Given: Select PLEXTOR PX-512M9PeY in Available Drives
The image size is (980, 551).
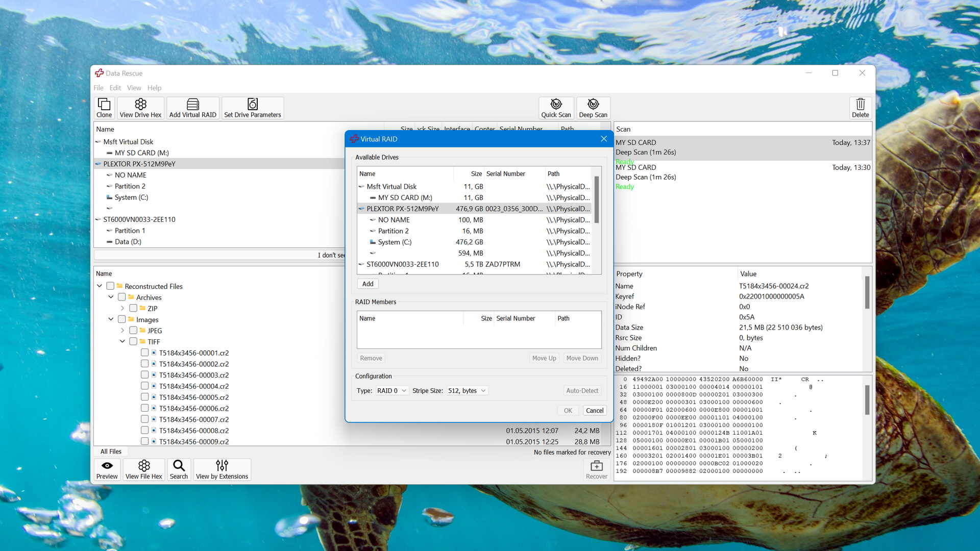Looking at the screenshot, I should coord(475,209).
